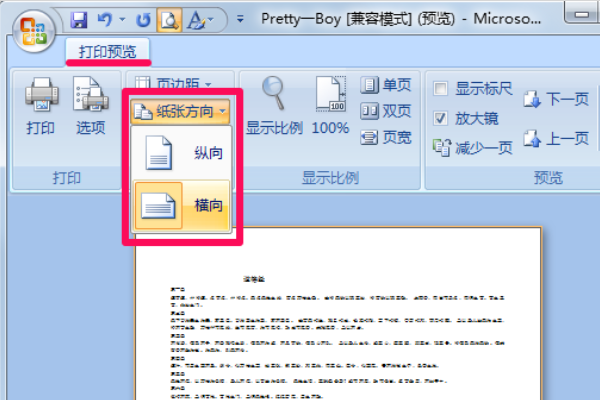The width and height of the screenshot is (600, 400).
Task: Expand the undo history arrow
Action: click(x=122, y=19)
